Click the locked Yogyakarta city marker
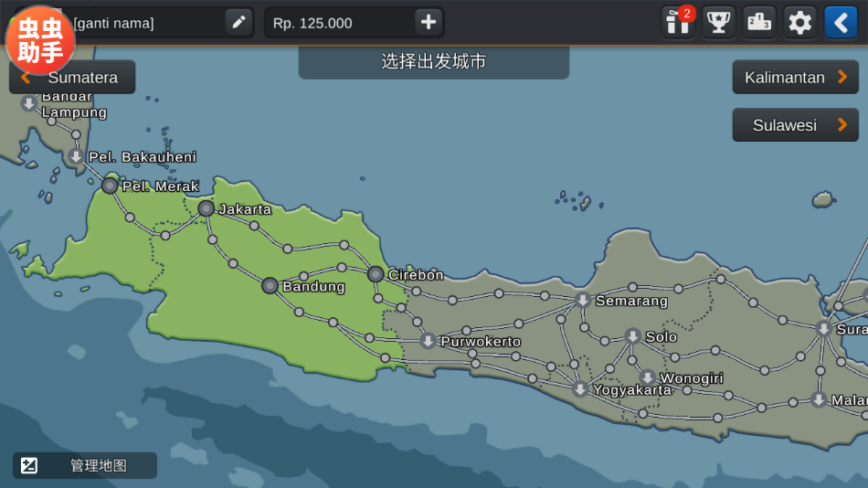 click(x=580, y=389)
